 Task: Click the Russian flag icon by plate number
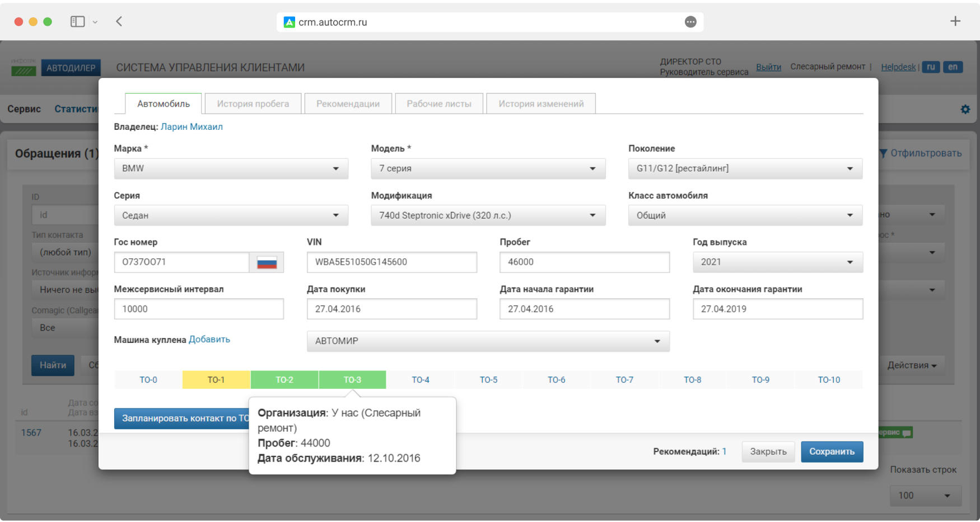point(267,262)
